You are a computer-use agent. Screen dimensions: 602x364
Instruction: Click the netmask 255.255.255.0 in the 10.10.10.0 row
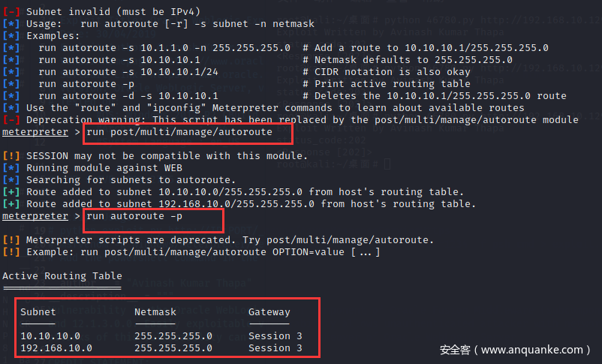point(173,335)
